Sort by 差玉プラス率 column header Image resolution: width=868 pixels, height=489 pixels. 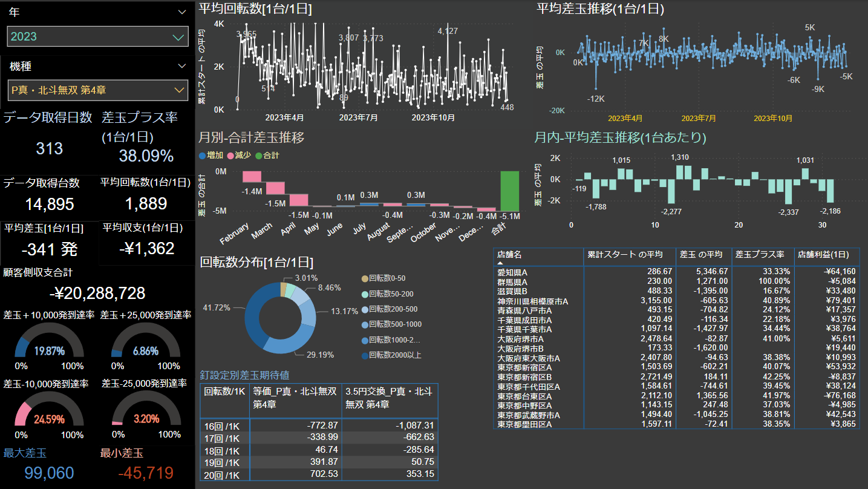click(763, 255)
